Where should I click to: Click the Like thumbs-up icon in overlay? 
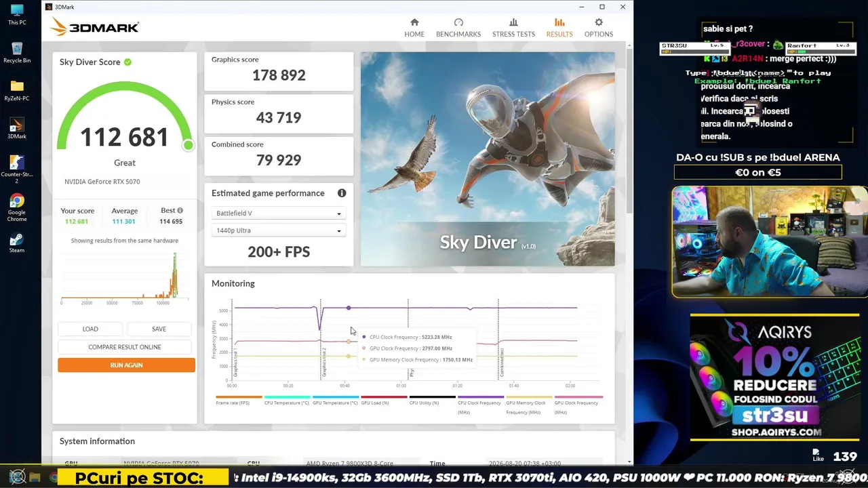pos(818,454)
